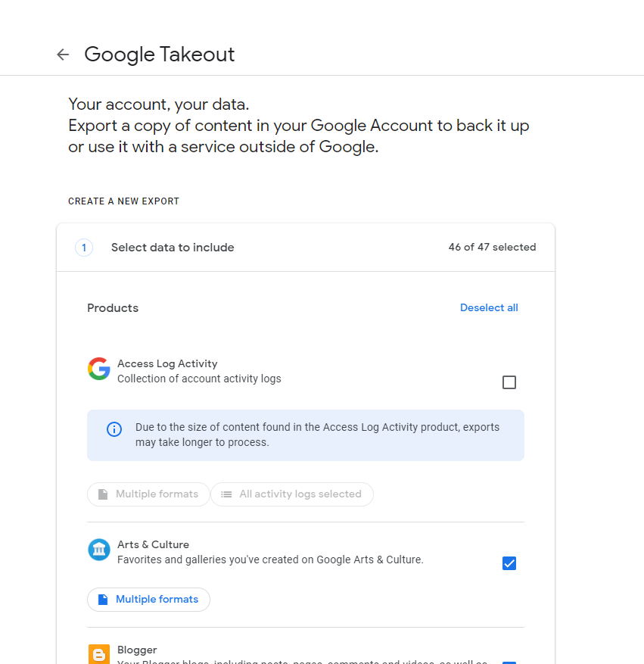Open Multiple formats options for Arts & Culture
This screenshot has width=644, height=664.
(148, 600)
